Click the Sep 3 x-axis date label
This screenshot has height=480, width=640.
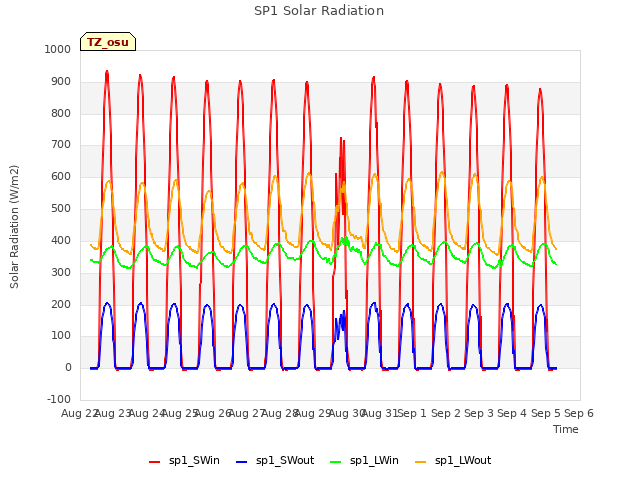pyautogui.click(x=479, y=413)
